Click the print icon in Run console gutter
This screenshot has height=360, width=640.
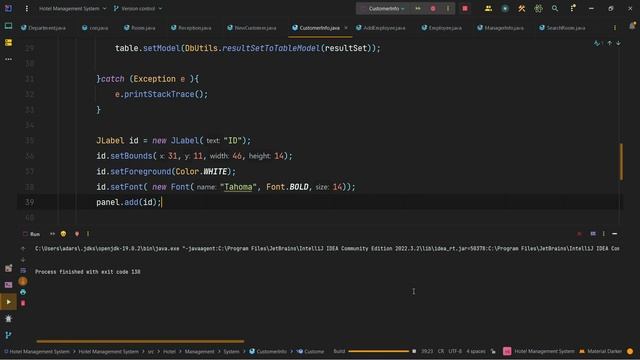click(23, 292)
